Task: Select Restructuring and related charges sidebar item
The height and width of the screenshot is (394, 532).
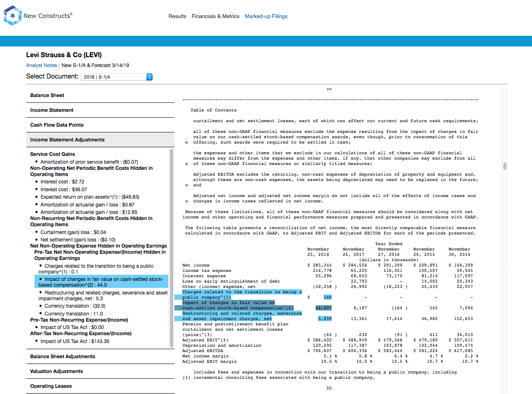Action: click(103, 296)
